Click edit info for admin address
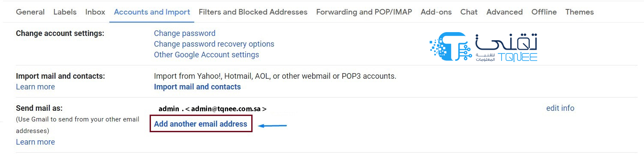The height and width of the screenshot is (154, 644). [x=560, y=108]
